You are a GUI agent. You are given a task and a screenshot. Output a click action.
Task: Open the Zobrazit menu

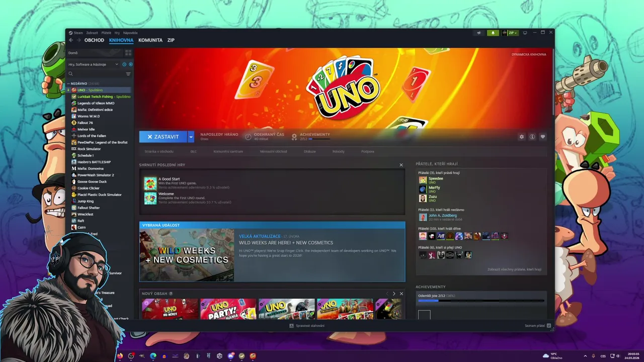click(x=92, y=33)
